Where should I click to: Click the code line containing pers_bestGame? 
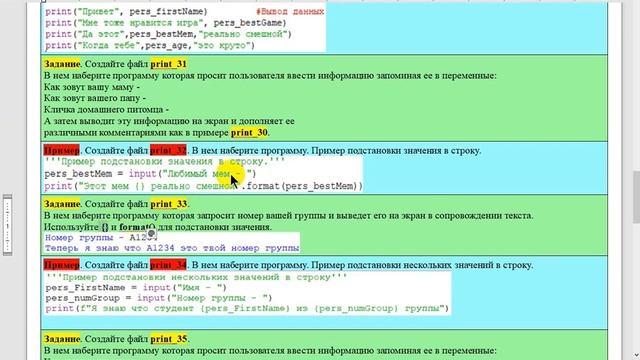click(166, 23)
